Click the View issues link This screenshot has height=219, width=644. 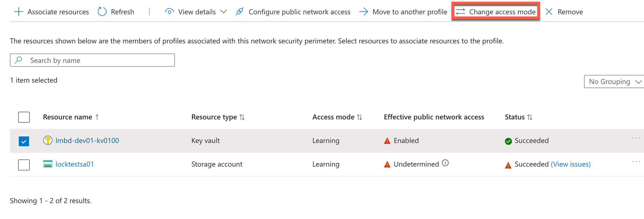coord(571,164)
